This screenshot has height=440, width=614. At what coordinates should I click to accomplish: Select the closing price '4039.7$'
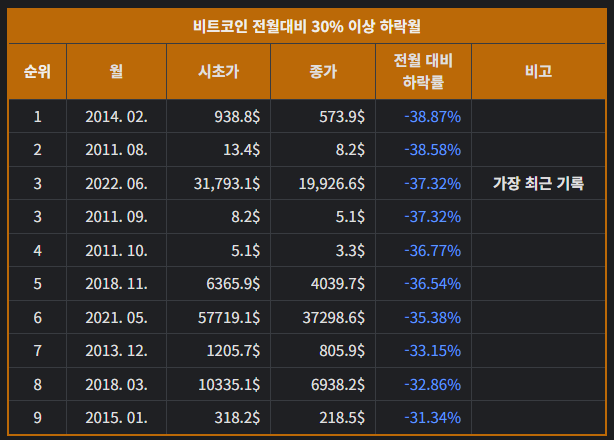tap(338, 284)
